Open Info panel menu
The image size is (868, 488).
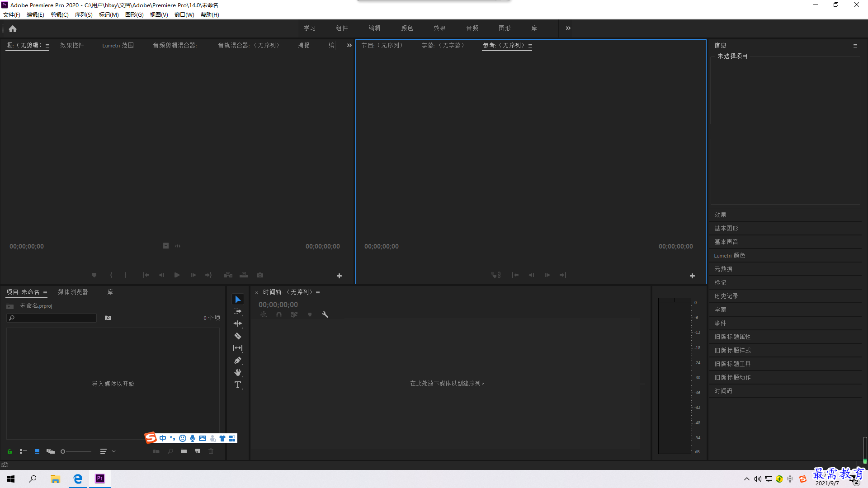[x=855, y=46]
